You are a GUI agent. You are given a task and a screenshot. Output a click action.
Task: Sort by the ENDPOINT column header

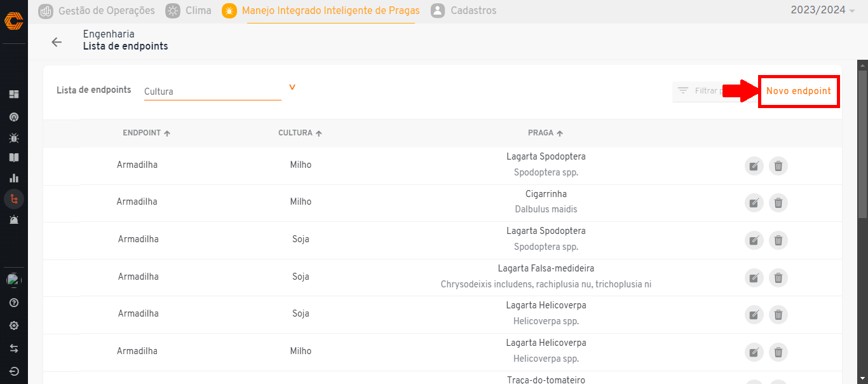coord(147,134)
